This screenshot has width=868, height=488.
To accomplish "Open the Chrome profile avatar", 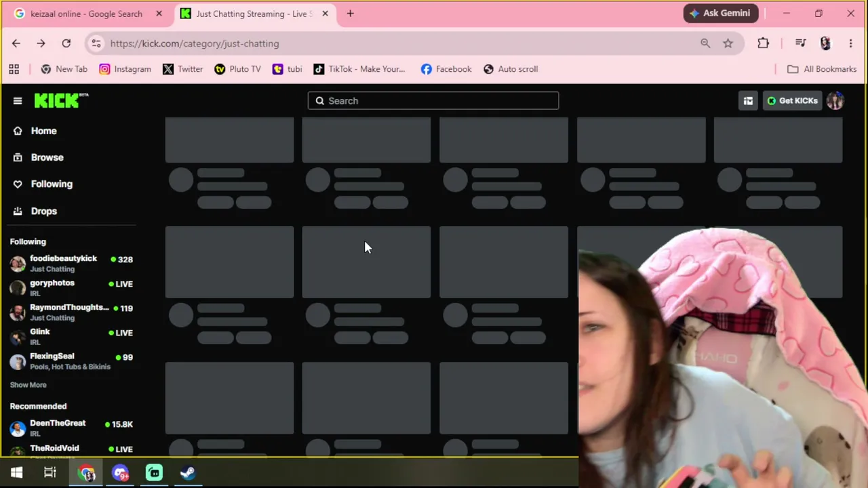I will click(825, 43).
